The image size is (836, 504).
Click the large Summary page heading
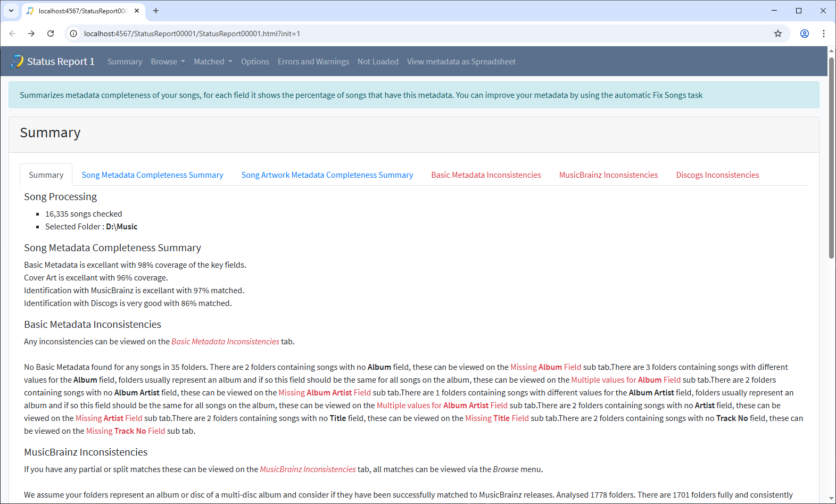(x=50, y=133)
